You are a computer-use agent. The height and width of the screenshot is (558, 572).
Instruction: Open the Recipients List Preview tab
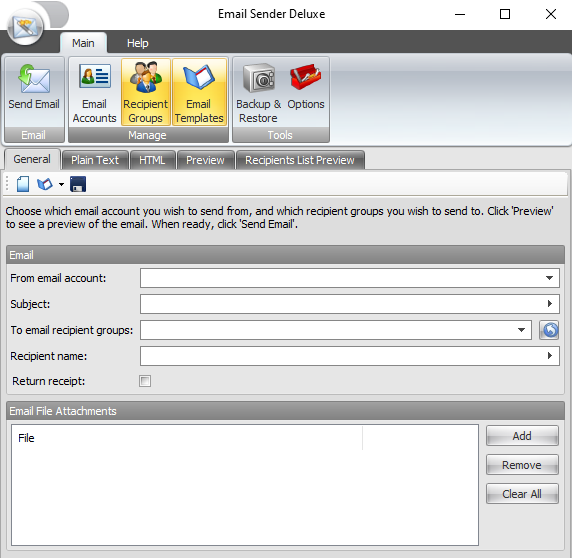[300, 160]
